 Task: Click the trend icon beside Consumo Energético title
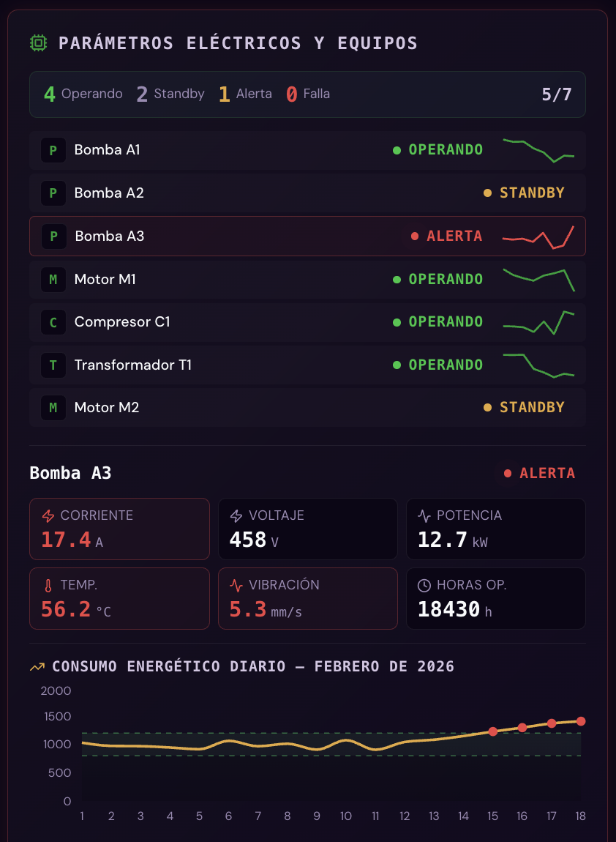pyautogui.click(x=37, y=667)
